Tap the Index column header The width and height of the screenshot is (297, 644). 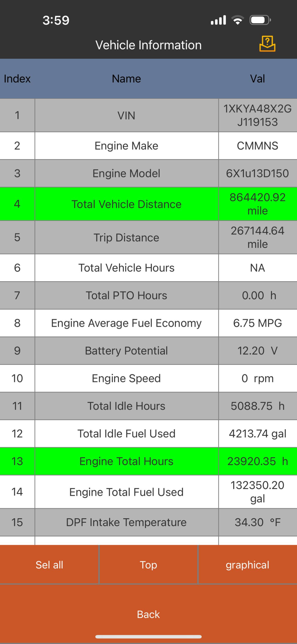[17, 79]
